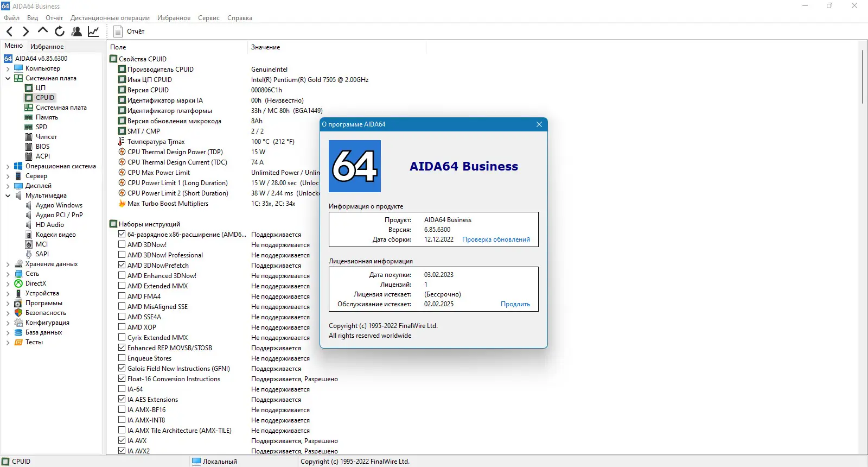
Task: Switch to the Меню sidebar tab
Action: coord(14,46)
